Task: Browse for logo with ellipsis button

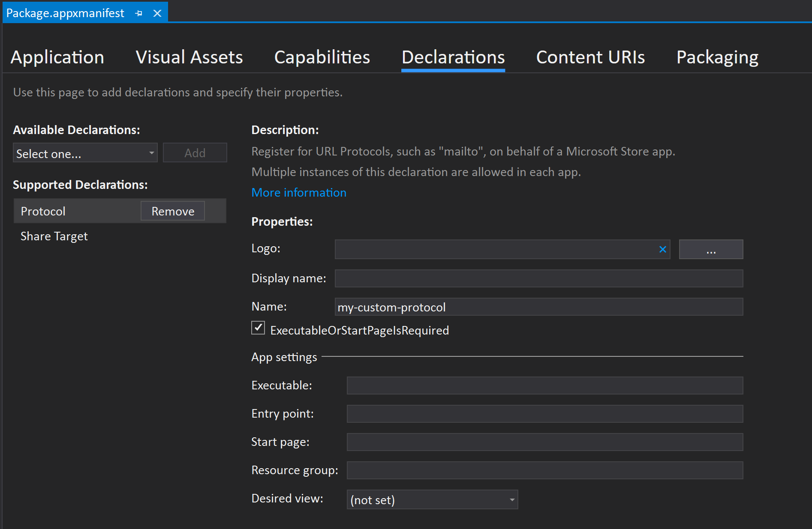Action: [x=711, y=249]
